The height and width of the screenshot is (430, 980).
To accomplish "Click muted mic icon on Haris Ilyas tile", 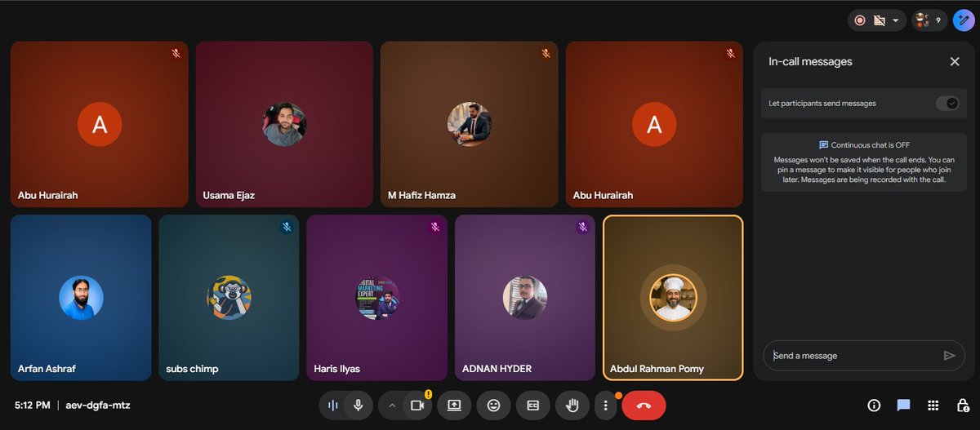I will [434, 227].
